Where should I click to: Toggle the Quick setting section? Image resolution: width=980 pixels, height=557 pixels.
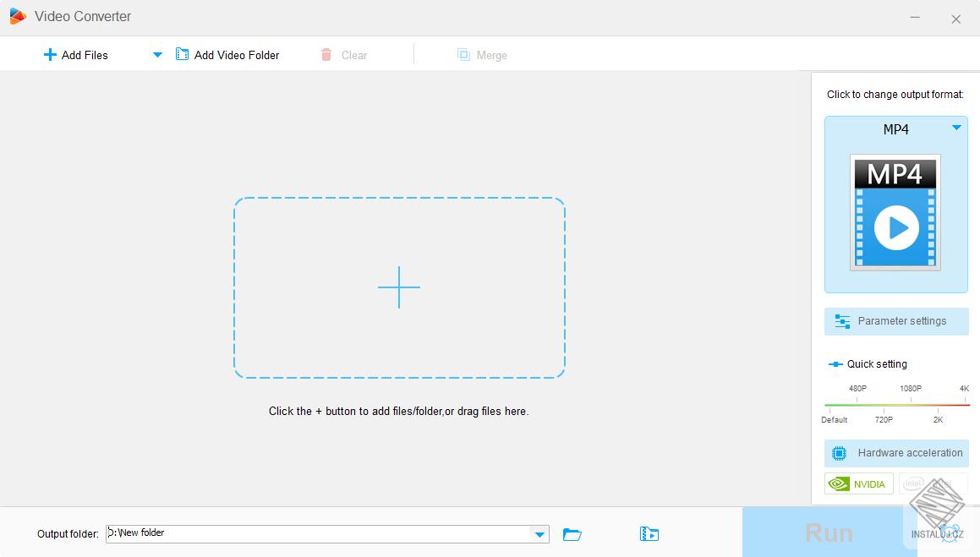[x=868, y=363]
